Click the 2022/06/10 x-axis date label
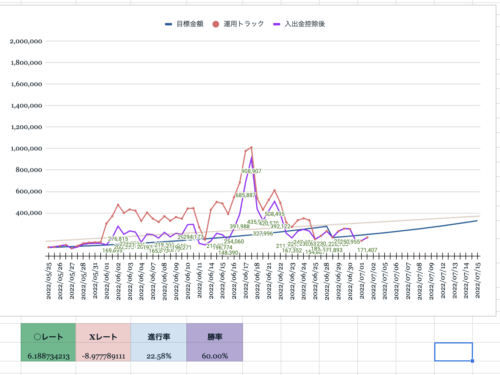The image size is (500, 375). point(188,281)
